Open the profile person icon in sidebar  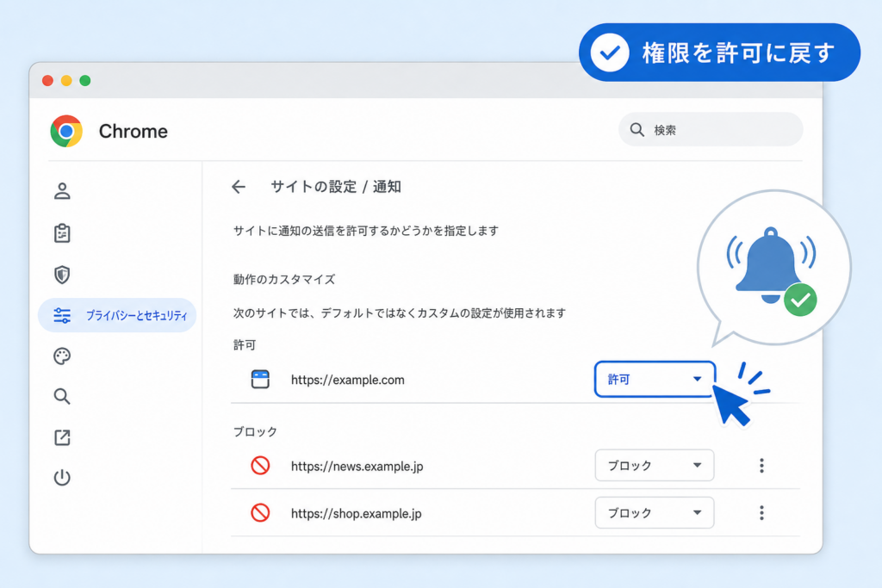point(62,191)
